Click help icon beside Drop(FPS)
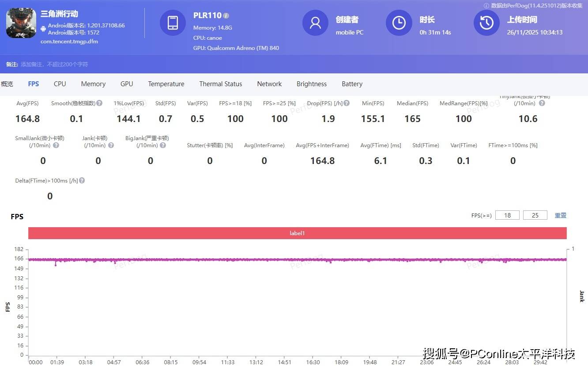 [347, 103]
